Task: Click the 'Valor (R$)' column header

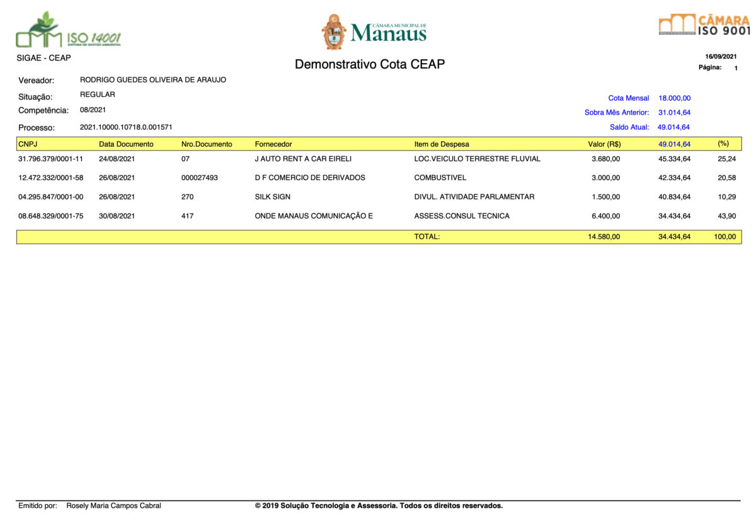Action: pyautogui.click(x=604, y=144)
